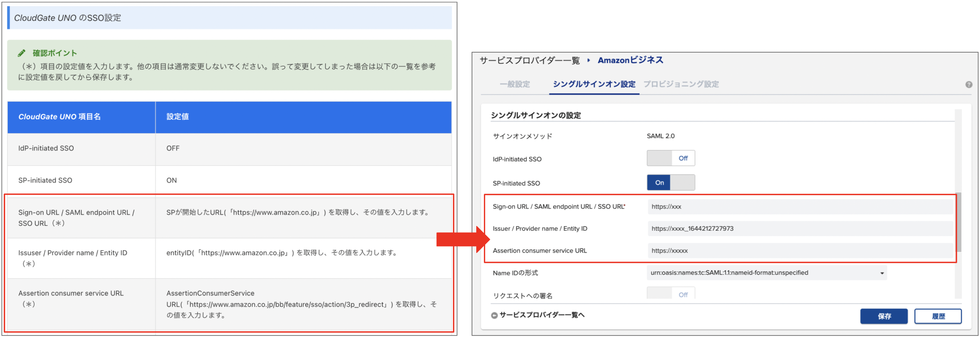The width and height of the screenshot is (980, 337).
Task: Click the SP-initiated SSO form label
Action: click(x=516, y=183)
